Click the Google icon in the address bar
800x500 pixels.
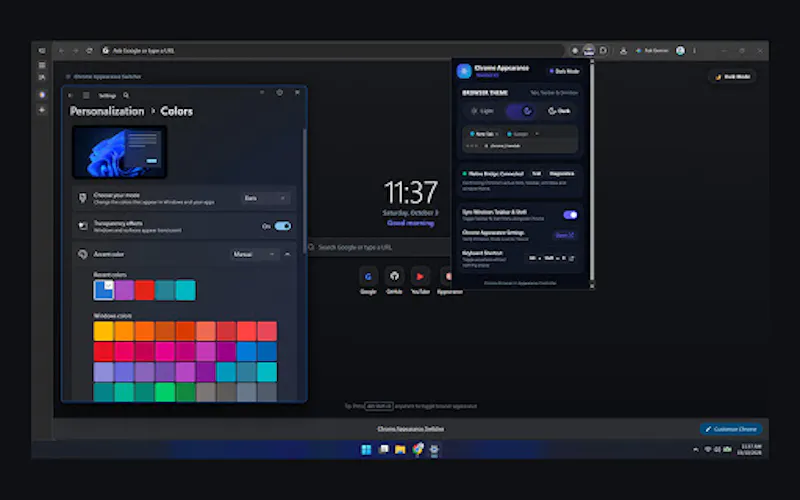point(106,51)
